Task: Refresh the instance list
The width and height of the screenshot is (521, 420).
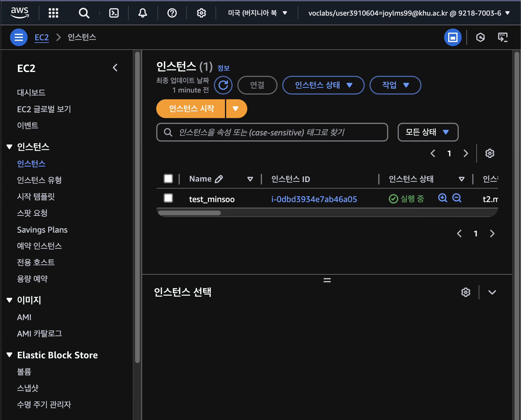Action: coord(223,85)
